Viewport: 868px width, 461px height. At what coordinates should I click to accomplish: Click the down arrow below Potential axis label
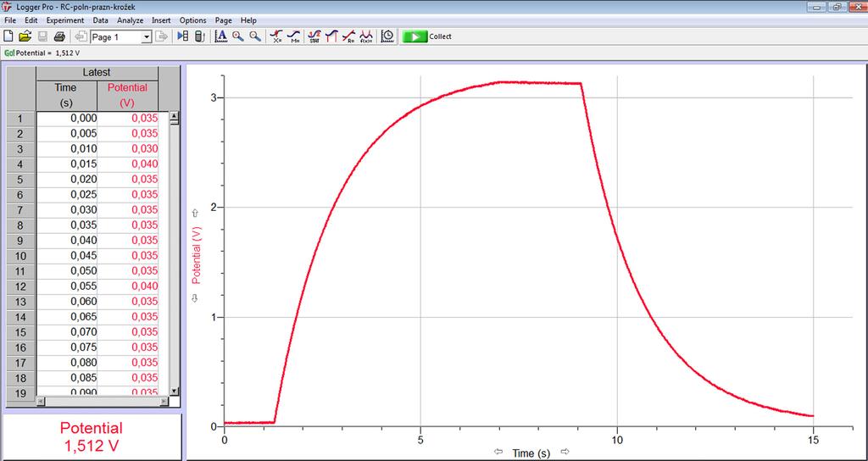click(x=194, y=298)
